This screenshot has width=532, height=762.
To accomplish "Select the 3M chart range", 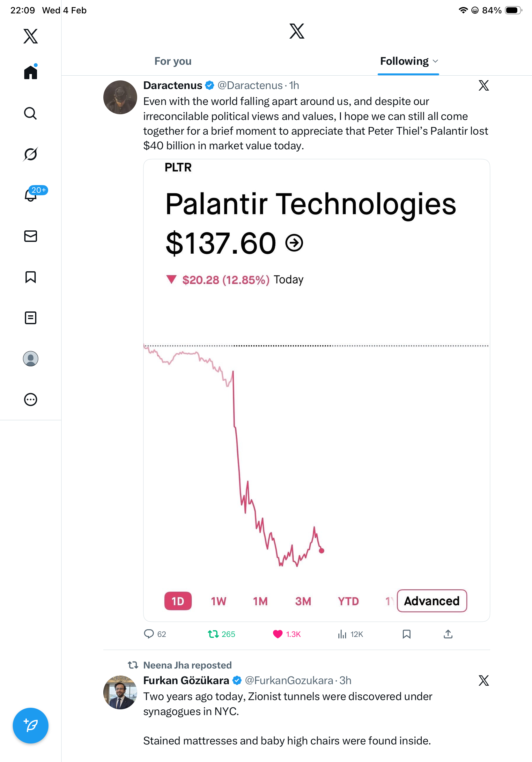I will tap(303, 601).
